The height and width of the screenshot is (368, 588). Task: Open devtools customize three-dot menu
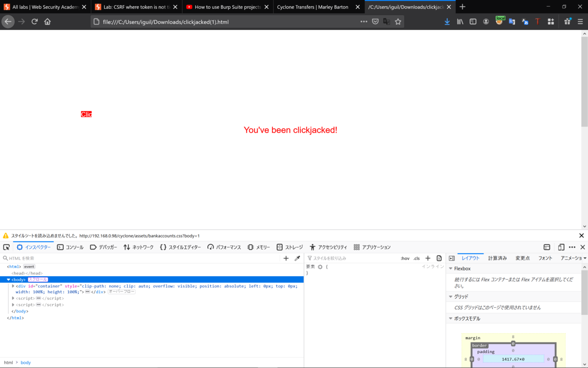[x=572, y=247]
